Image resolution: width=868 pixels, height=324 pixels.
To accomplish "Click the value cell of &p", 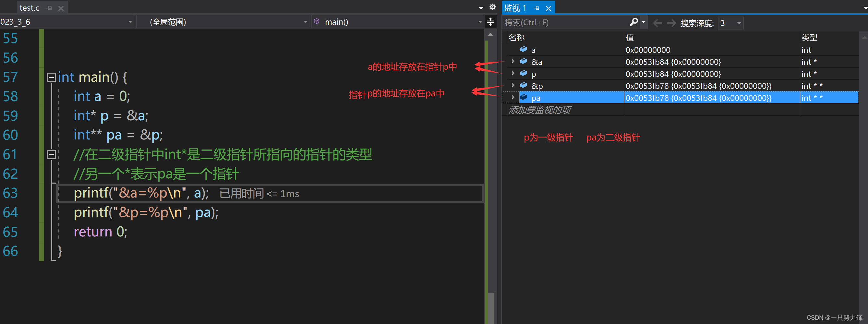I will [712, 86].
